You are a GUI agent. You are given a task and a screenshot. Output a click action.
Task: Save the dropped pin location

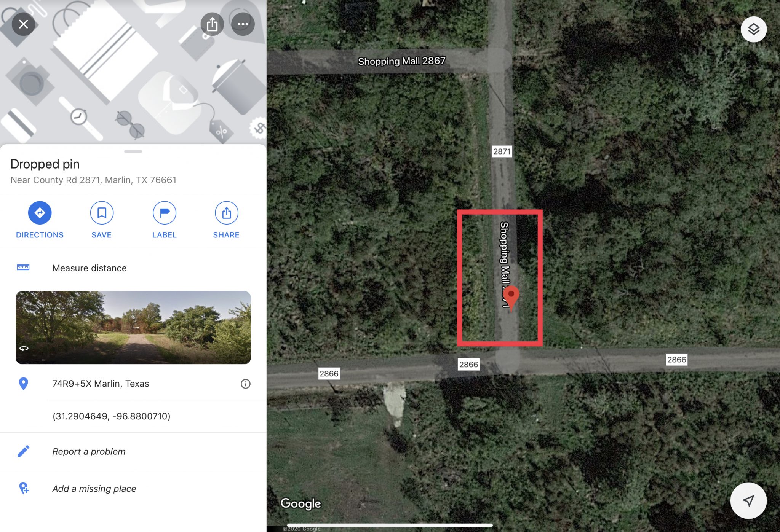point(102,220)
